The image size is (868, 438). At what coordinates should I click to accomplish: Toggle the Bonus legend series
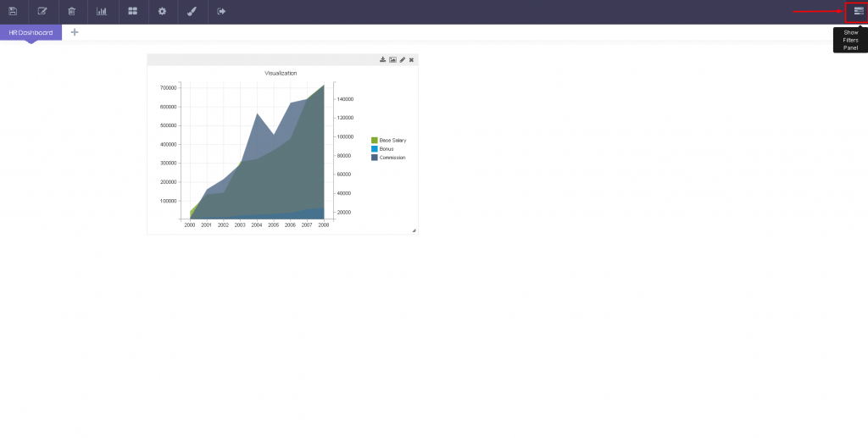pyautogui.click(x=386, y=149)
